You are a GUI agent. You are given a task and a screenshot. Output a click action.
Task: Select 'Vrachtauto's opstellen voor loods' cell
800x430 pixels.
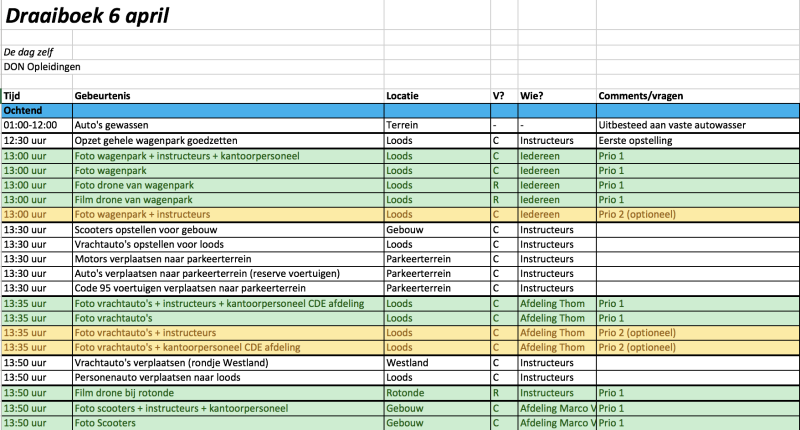pyautogui.click(x=228, y=244)
